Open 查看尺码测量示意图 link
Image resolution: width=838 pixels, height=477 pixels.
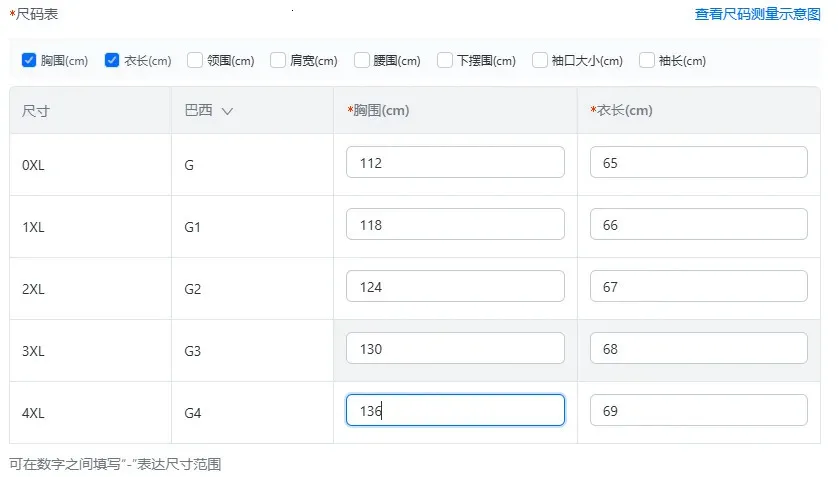(757, 14)
